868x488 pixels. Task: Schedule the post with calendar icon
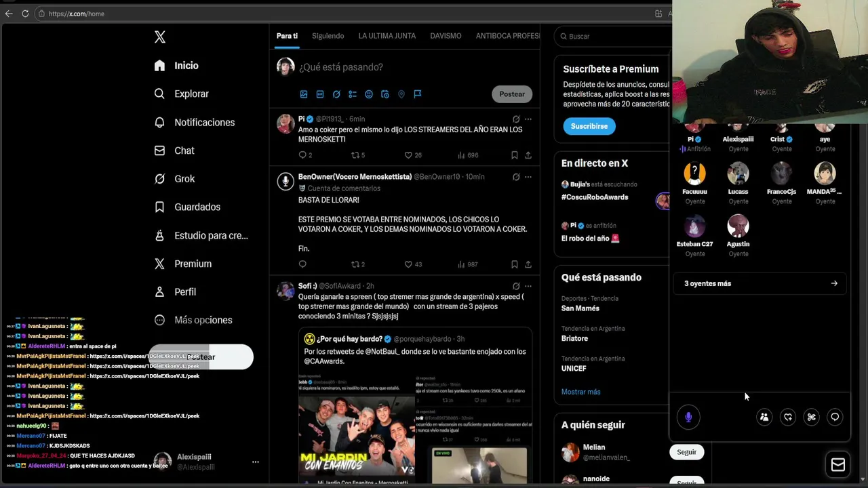tap(385, 94)
